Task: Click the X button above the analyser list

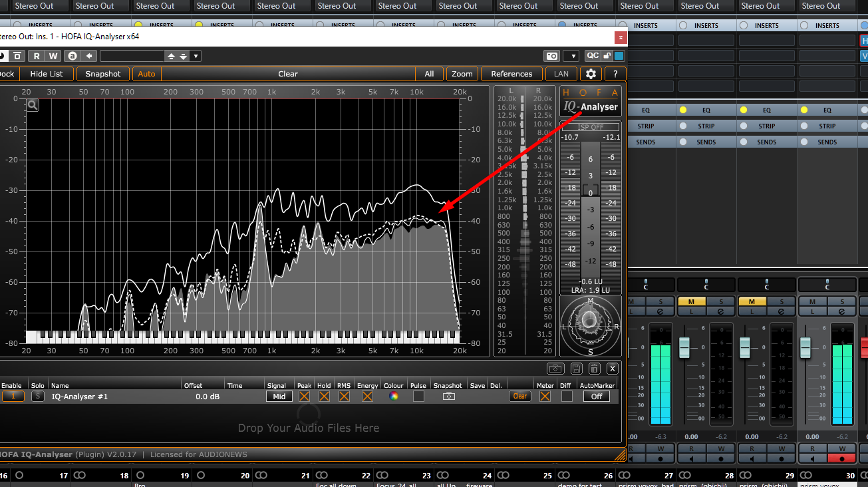Action: click(613, 369)
